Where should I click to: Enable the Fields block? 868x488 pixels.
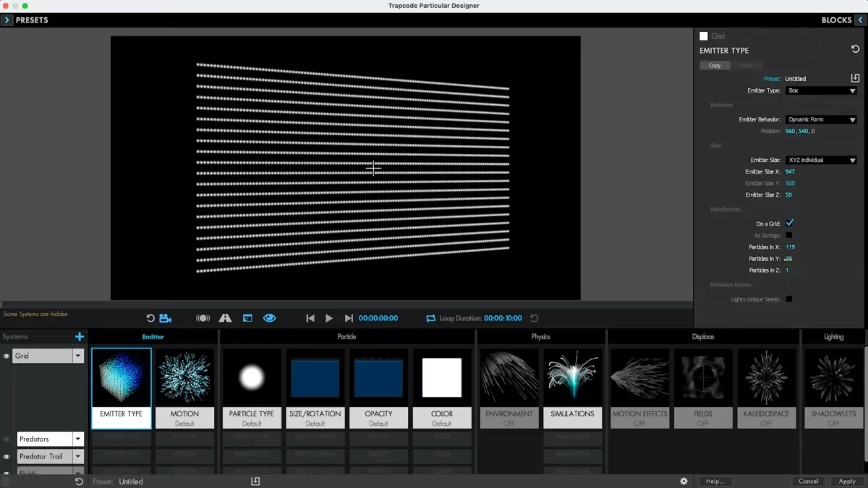(x=703, y=388)
